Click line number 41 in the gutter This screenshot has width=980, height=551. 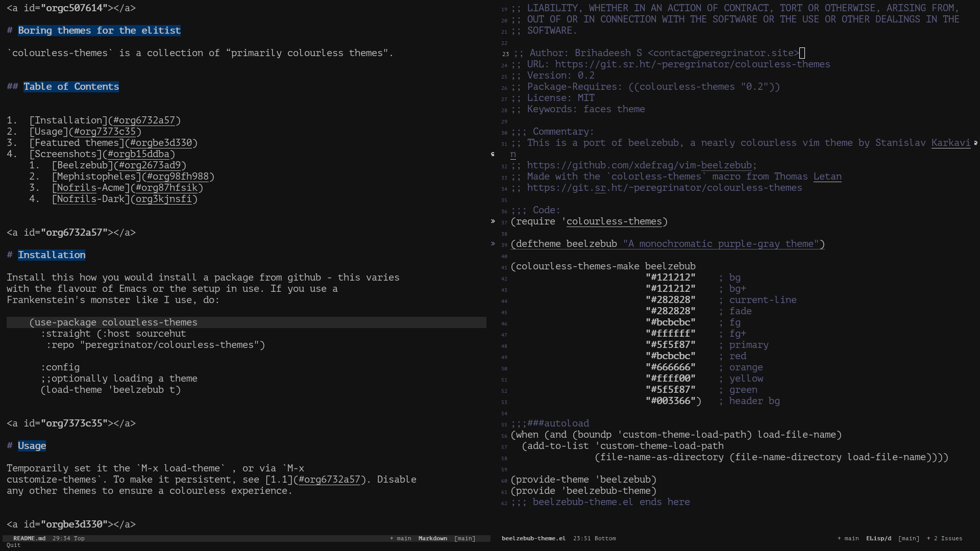pos(504,267)
